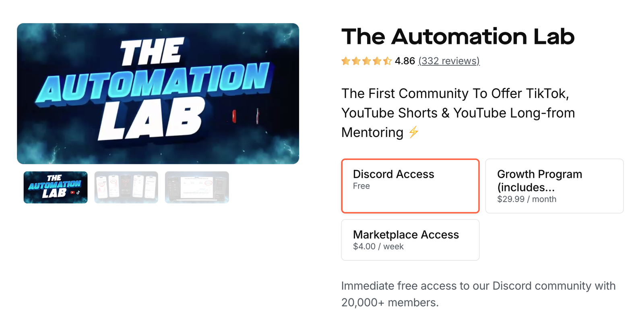Click the TikTok icon on the logo thumbnail
The width and height of the screenshot is (644, 324).
click(78, 192)
